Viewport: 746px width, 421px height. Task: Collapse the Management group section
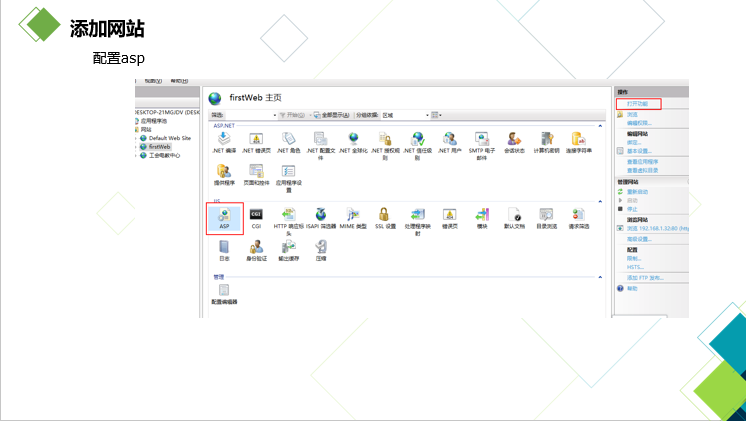click(x=600, y=277)
